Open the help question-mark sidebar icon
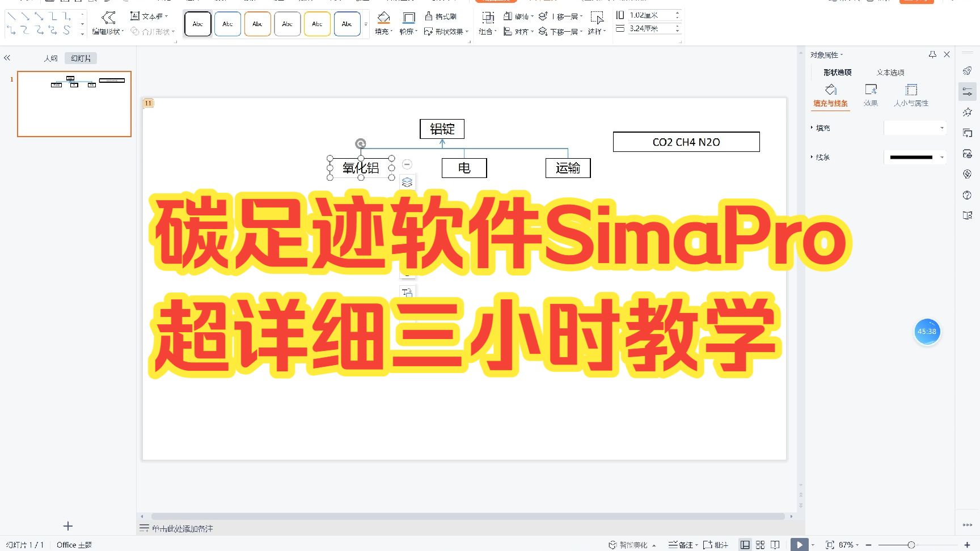The height and width of the screenshot is (551, 980). [968, 195]
